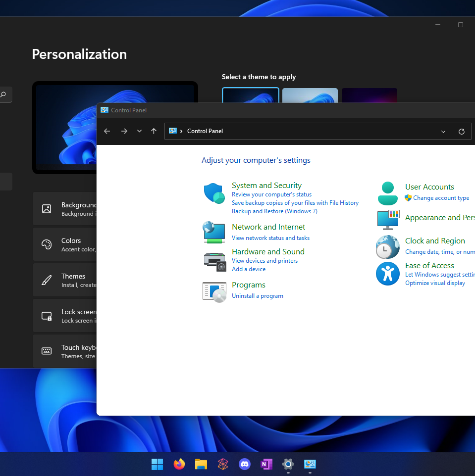Click the Network and Internet globe icon
The image size is (475, 476).
[x=214, y=233]
